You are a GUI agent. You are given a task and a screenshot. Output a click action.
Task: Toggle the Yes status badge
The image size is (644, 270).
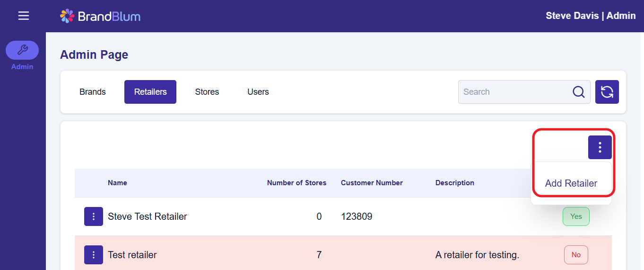tap(576, 216)
